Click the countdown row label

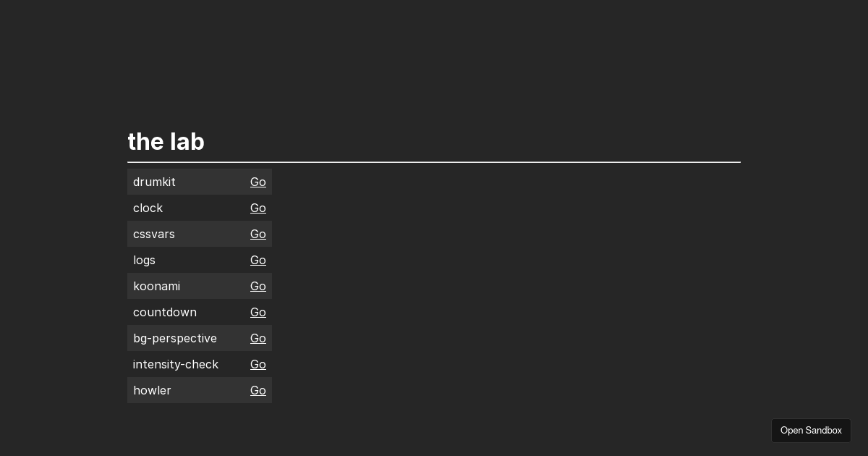click(165, 312)
